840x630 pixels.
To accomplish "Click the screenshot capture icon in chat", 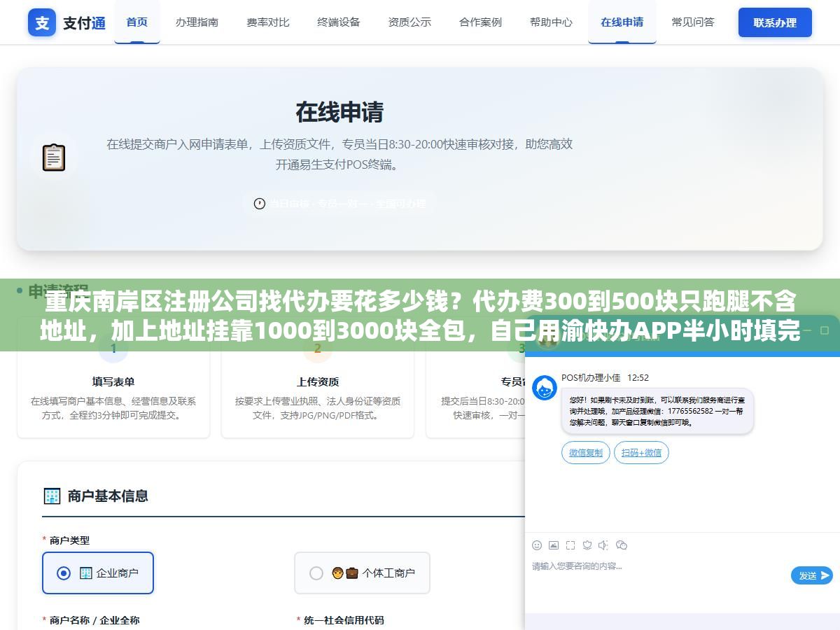I will (570, 545).
